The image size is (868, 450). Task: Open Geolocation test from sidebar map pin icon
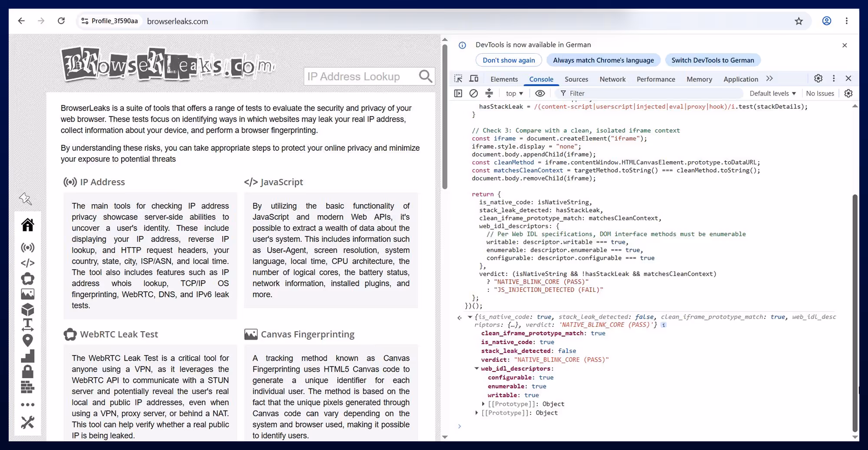tap(28, 340)
